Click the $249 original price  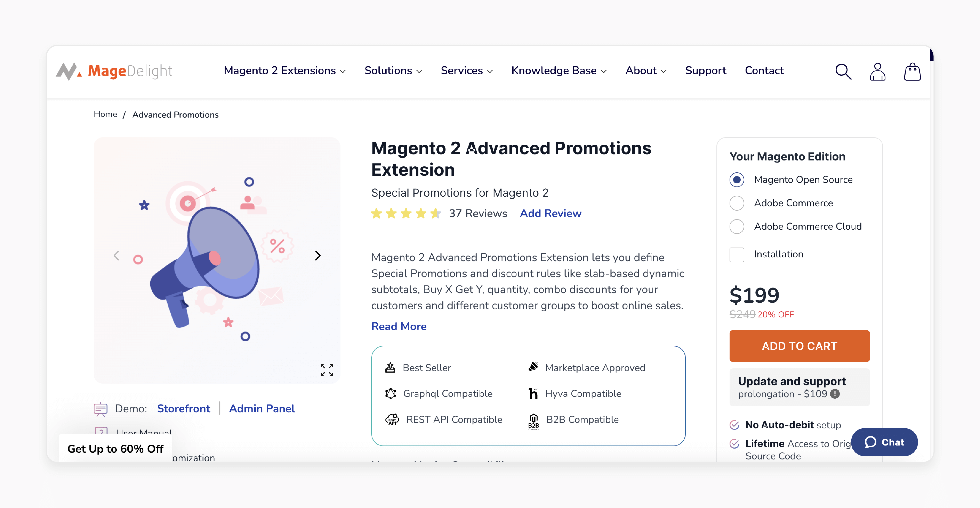(x=742, y=314)
